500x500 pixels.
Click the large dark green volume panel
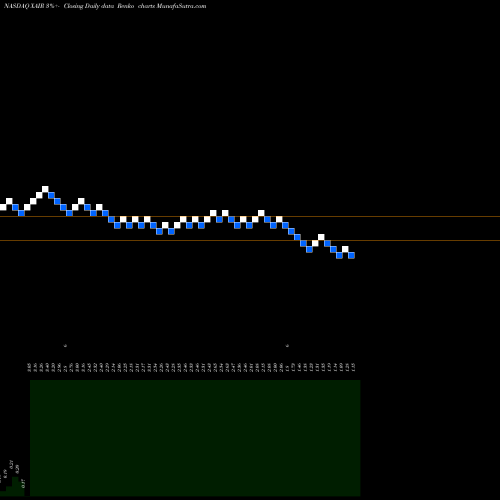click(195, 438)
